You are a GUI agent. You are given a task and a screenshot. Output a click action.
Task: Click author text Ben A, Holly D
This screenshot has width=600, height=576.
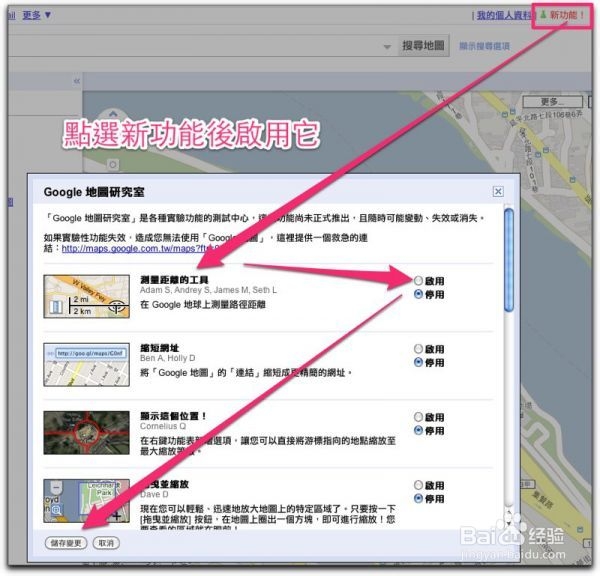pos(168,358)
